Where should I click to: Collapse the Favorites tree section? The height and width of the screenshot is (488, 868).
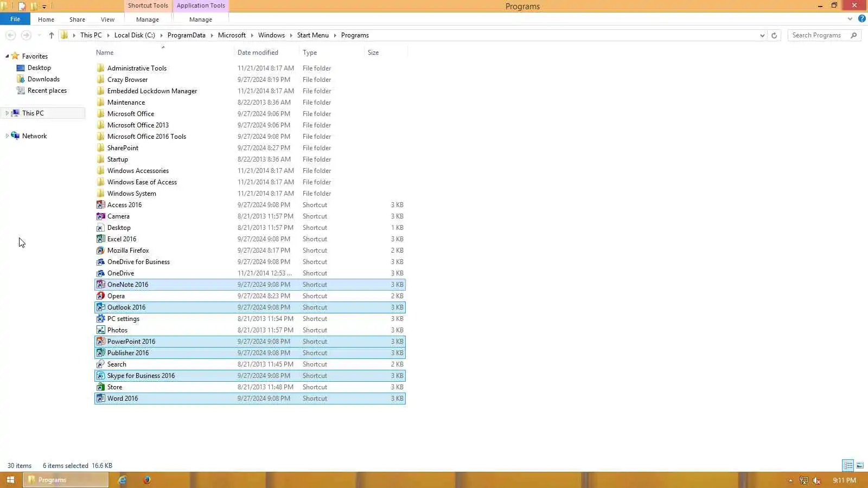click(7, 56)
